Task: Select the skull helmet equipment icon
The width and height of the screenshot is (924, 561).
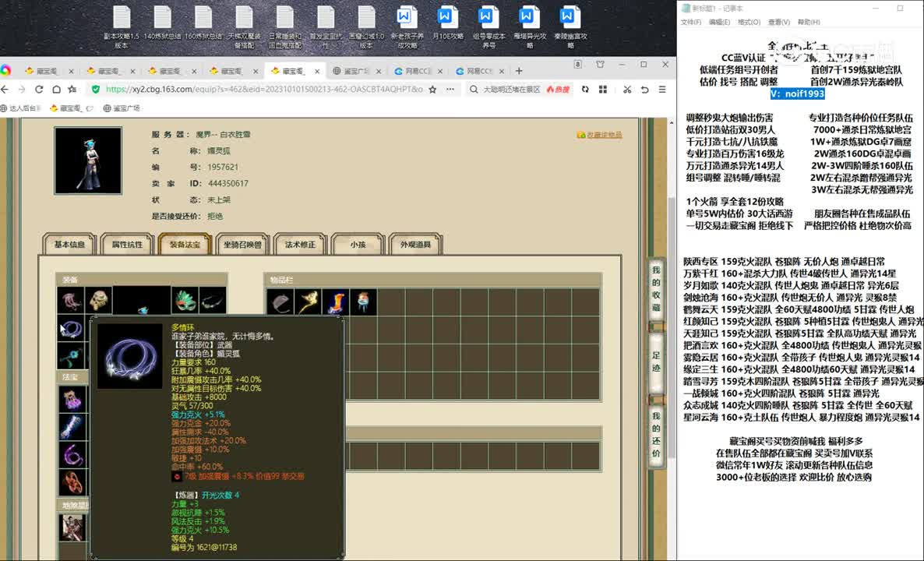Action: tap(98, 301)
